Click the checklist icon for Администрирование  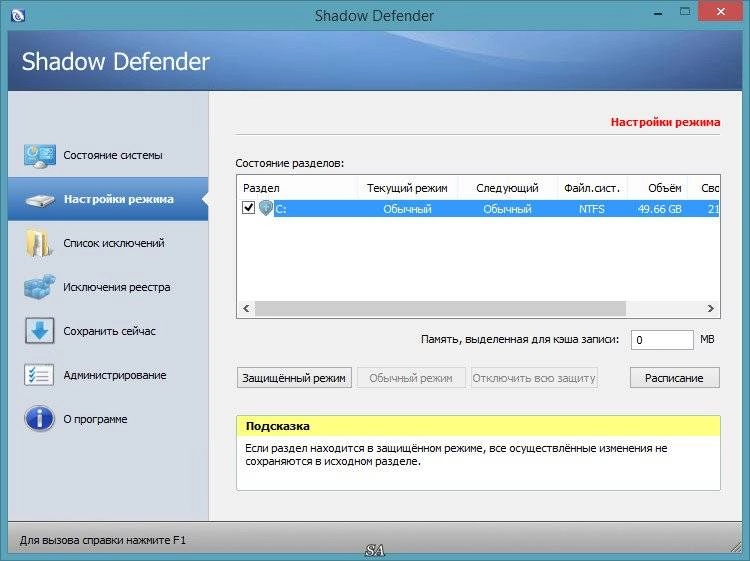(39, 375)
